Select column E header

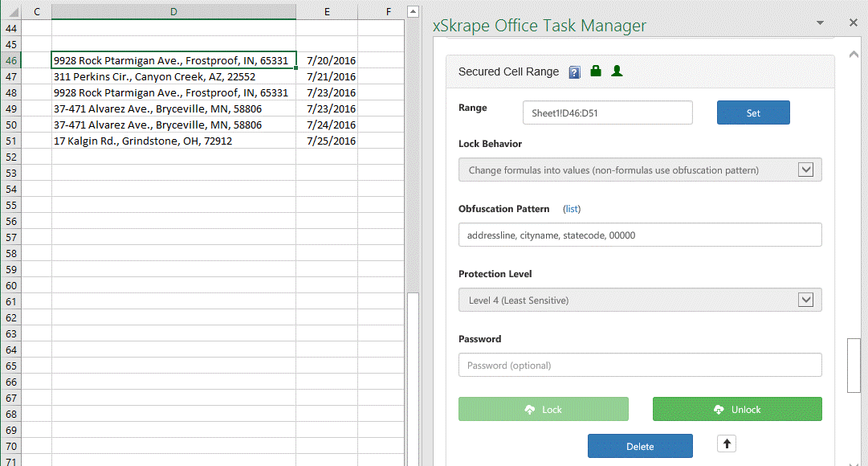coord(327,11)
